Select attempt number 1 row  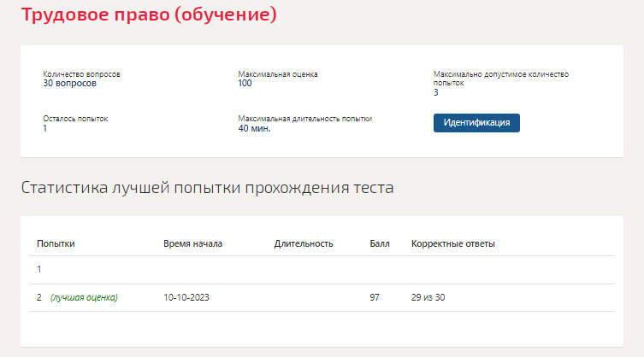coord(39,270)
